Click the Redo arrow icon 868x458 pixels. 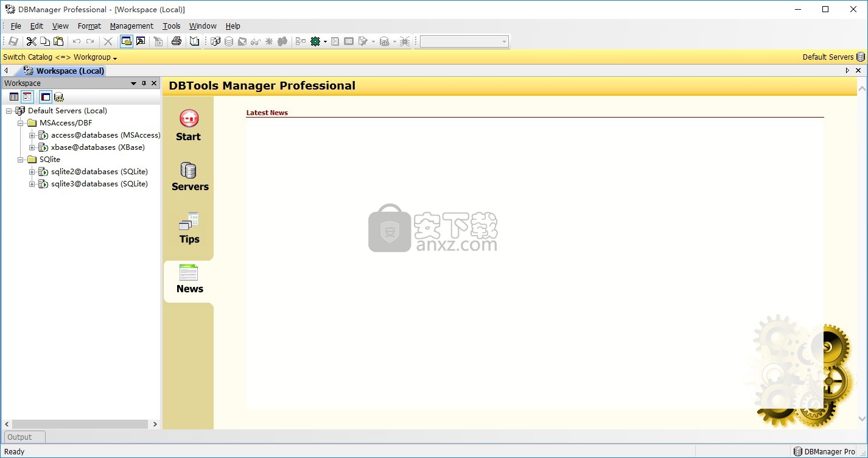click(90, 41)
